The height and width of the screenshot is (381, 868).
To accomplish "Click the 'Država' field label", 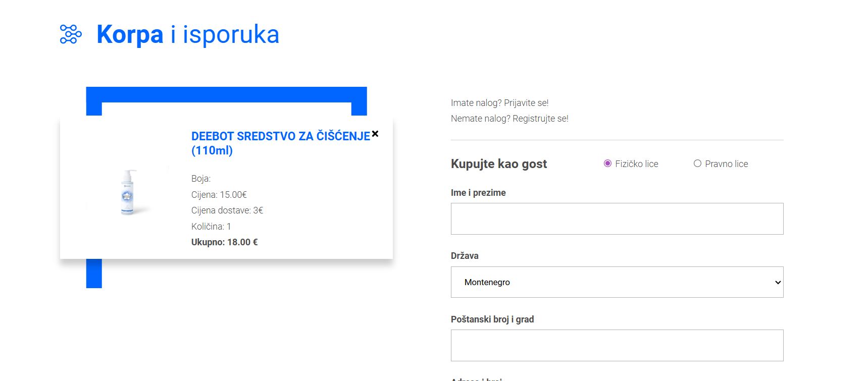I will coord(464,256).
